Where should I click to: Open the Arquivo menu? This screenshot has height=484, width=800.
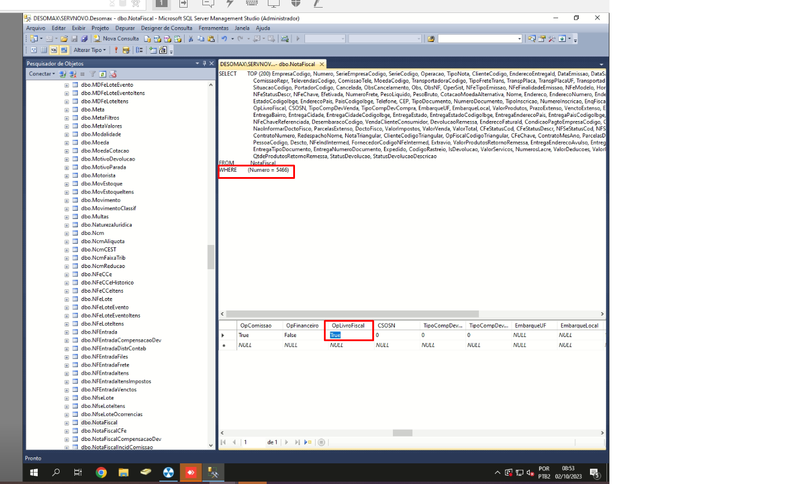coord(36,28)
